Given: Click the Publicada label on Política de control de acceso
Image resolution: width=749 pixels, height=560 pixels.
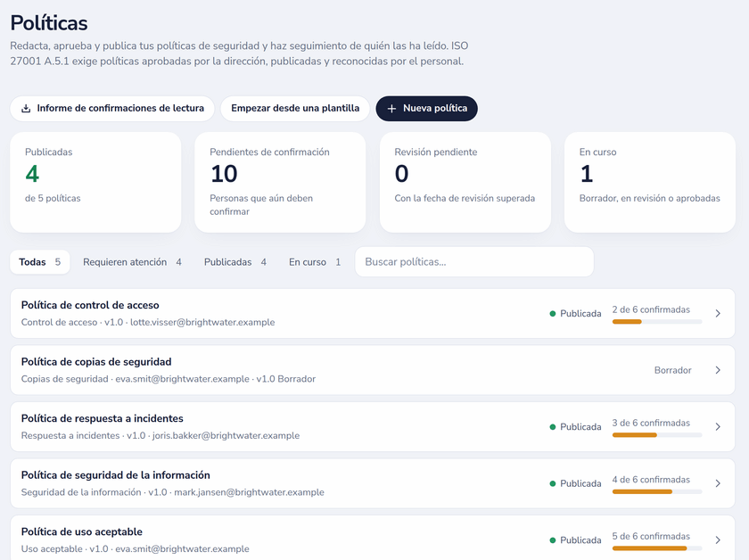Looking at the screenshot, I should [x=580, y=314].
